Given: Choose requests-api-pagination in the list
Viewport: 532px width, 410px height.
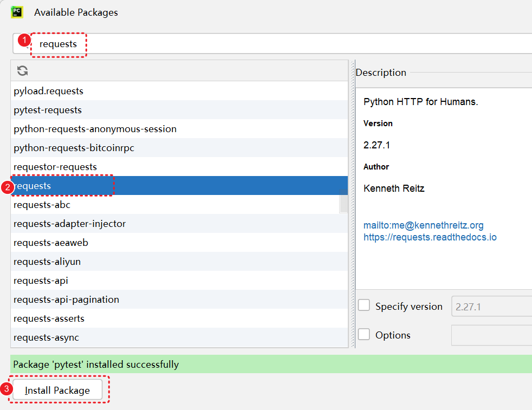Looking at the screenshot, I should click(x=66, y=300).
